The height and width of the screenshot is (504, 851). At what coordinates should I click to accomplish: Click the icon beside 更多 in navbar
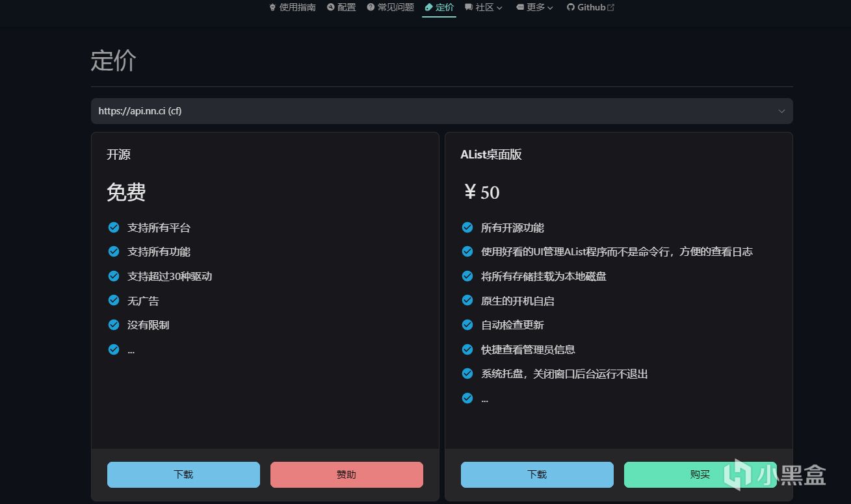click(519, 7)
